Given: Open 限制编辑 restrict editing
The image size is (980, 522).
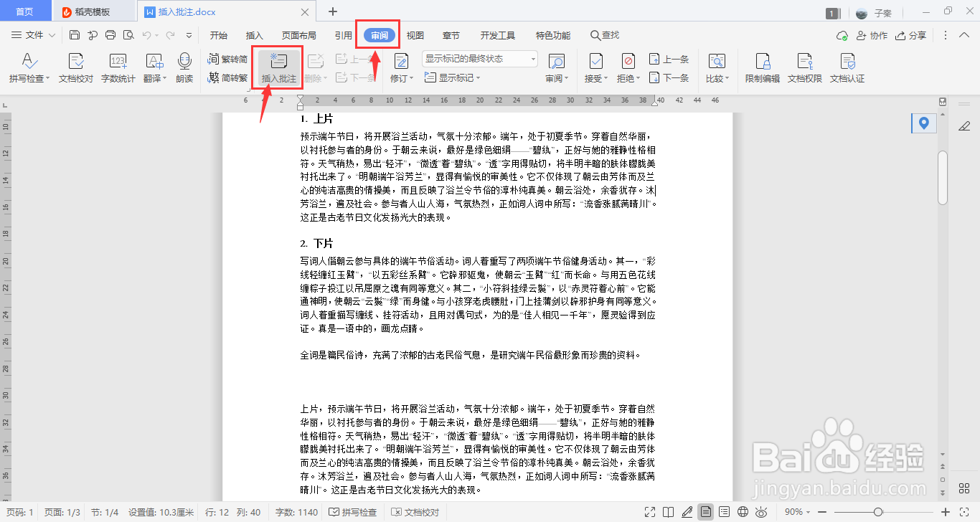Looking at the screenshot, I should point(762,69).
